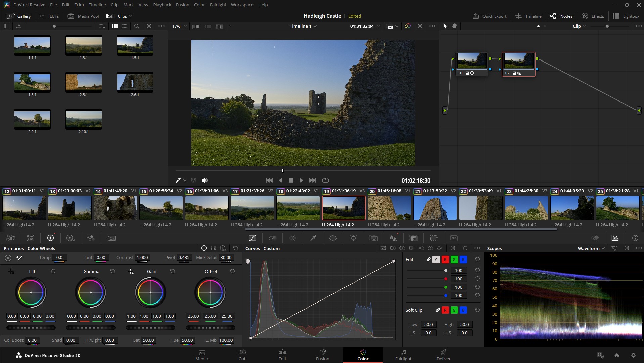Open the RGB Mixer palette icon
Viewport: 644px width, 363px height.
pos(91,238)
